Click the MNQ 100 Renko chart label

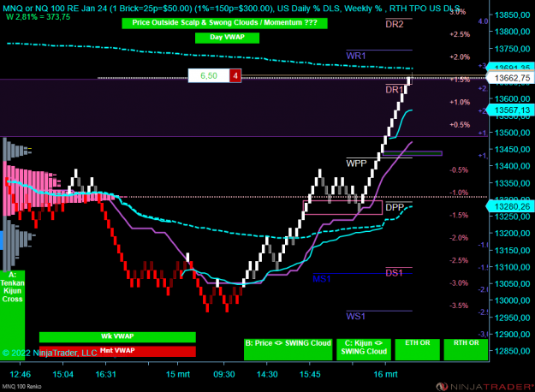pyautogui.click(x=22, y=387)
